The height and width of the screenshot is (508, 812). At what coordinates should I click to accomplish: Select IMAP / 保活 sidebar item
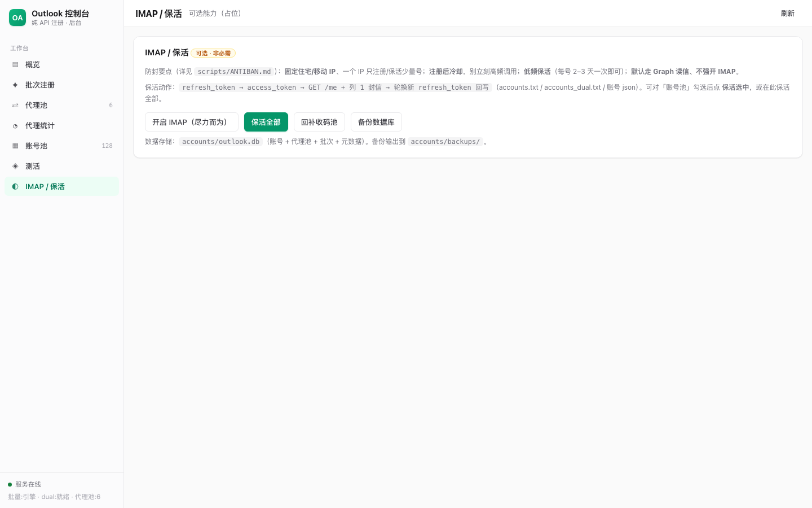pyautogui.click(x=61, y=187)
